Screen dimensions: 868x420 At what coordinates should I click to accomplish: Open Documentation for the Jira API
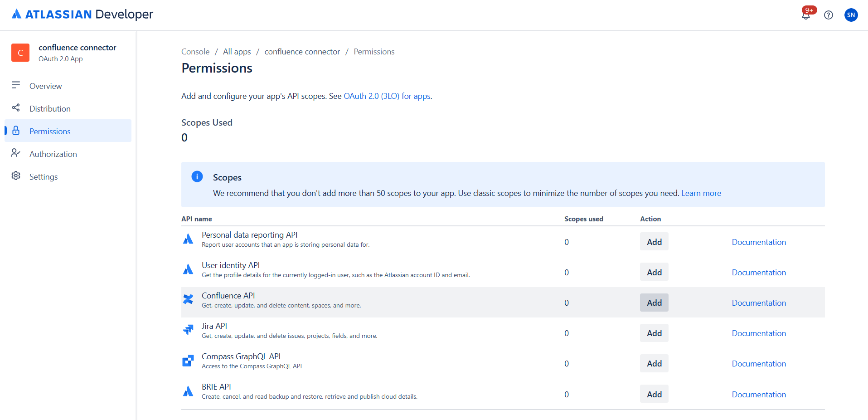(x=758, y=333)
